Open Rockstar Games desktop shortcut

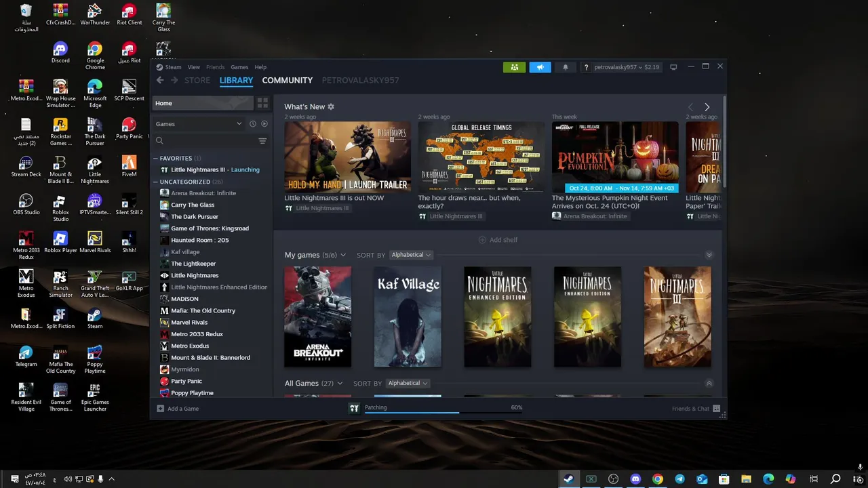coord(60,132)
